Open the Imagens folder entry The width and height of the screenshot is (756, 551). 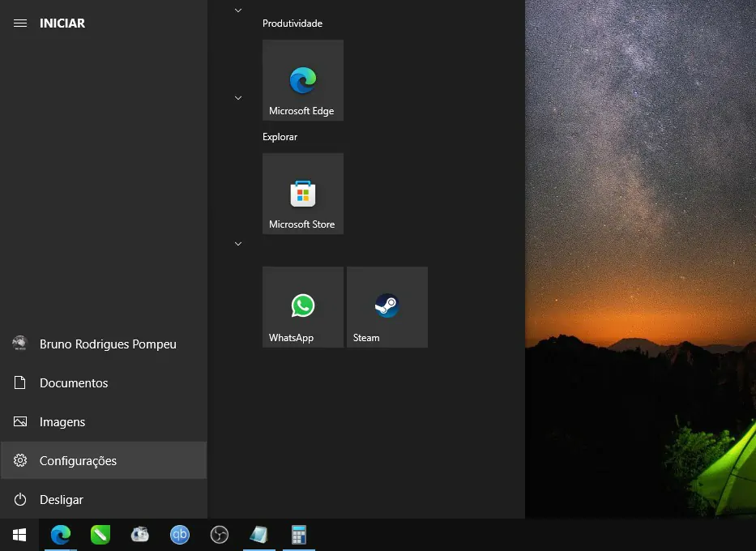coord(104,422)
